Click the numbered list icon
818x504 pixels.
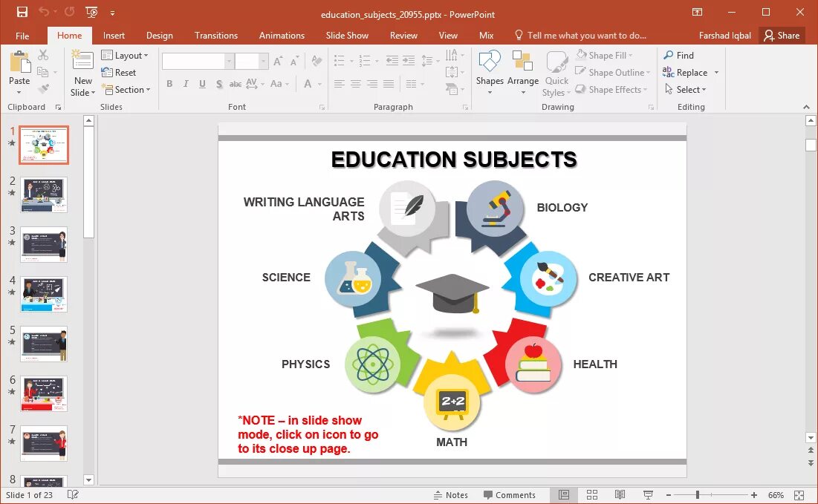pos(365,60)
